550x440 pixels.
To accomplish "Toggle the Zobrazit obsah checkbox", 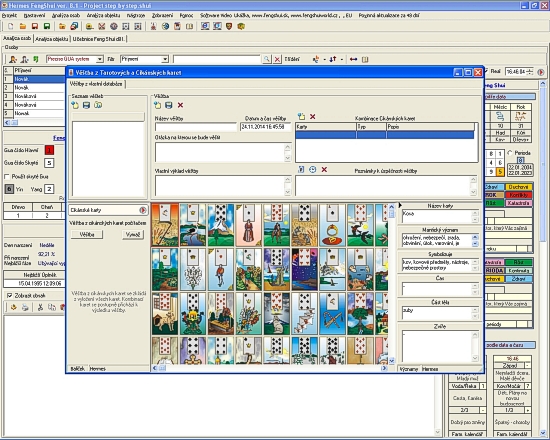I will (x=9, y=295).
